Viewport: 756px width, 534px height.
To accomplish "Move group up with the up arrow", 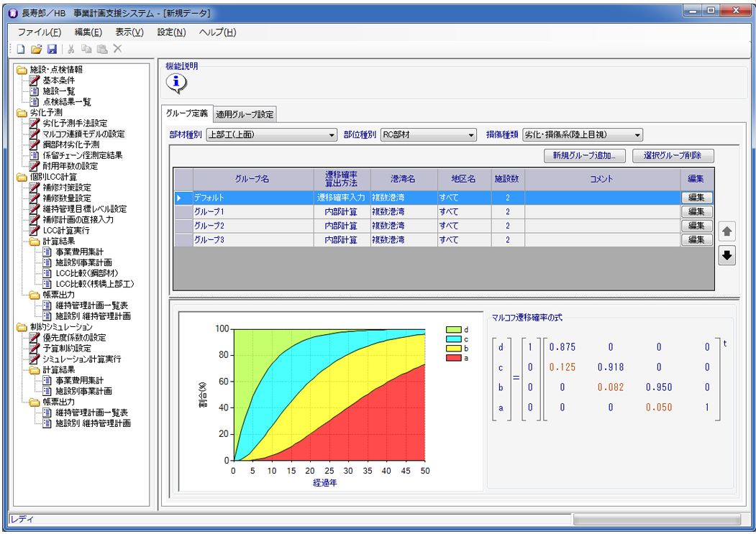I will pyautogui.click(x=727, y=231).
